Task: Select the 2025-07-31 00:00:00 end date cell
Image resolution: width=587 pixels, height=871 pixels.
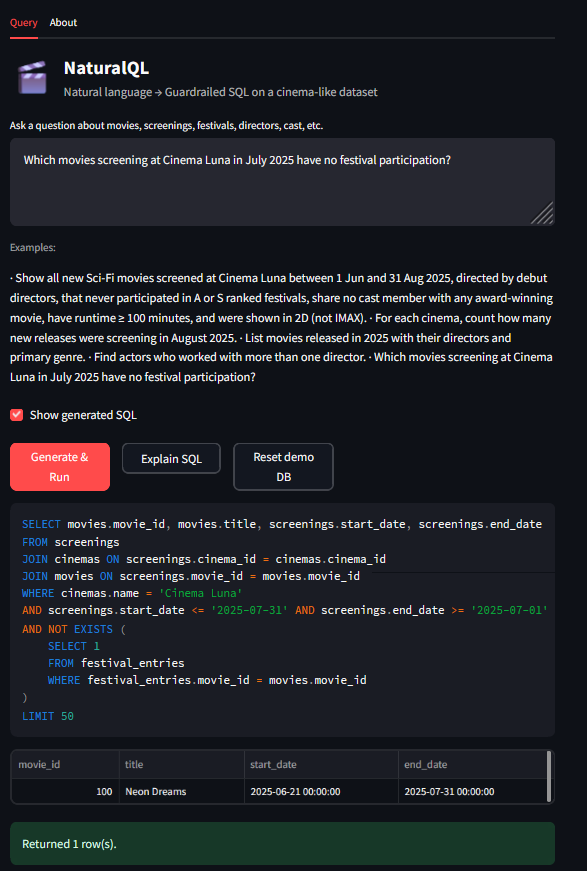Action: click(x=472, y=792)
